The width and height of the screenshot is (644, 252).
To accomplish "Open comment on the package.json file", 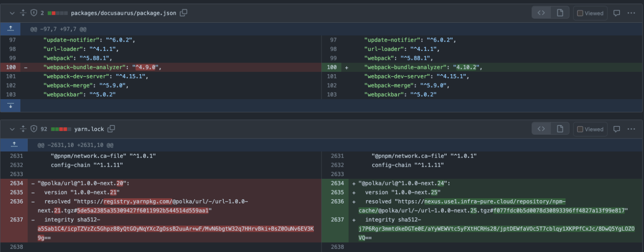I will point(617,13).
